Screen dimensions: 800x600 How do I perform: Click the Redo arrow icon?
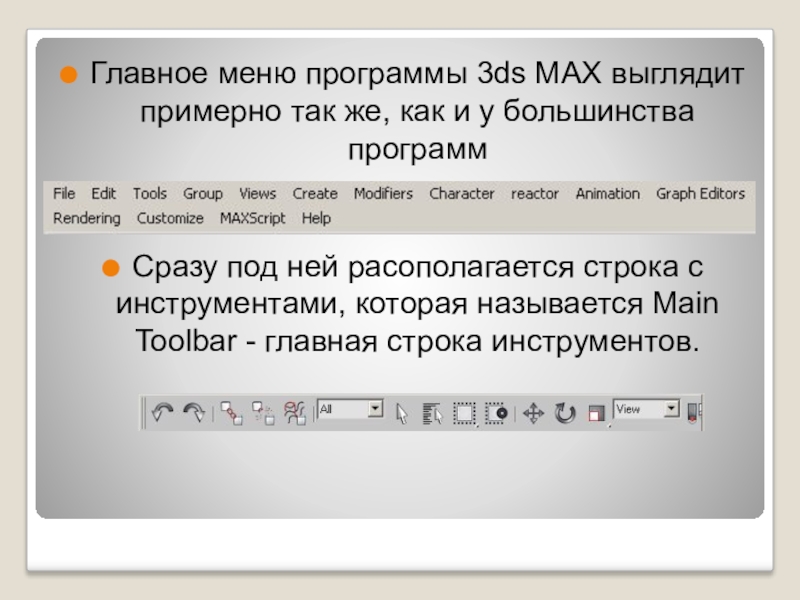(x=194, y=412)
